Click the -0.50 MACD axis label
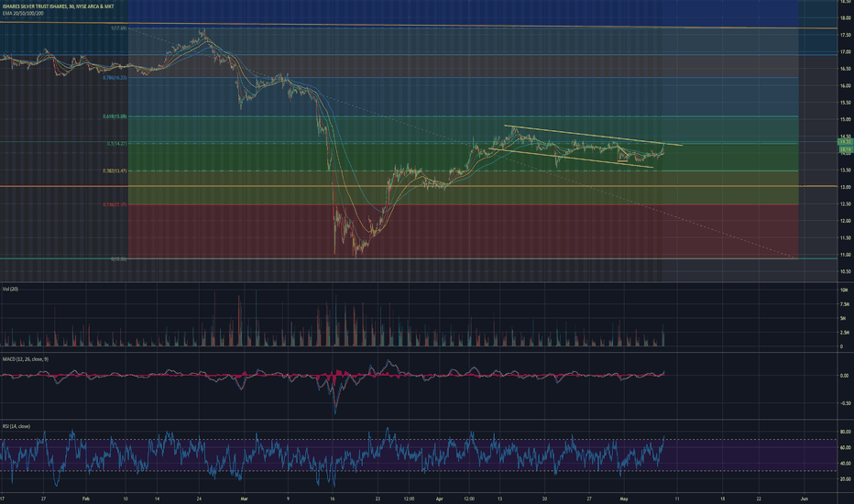Viewport: 854px width, 504px height. (x=844, y=404)
